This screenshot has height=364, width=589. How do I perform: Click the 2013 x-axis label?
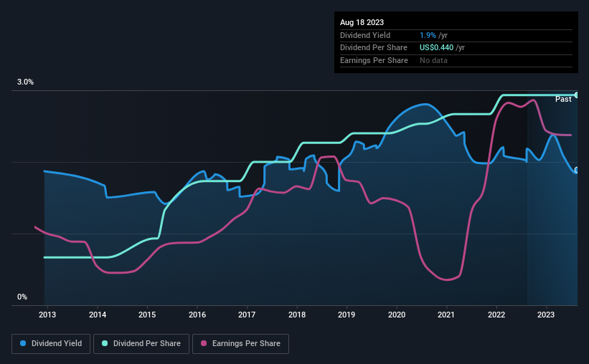(47, 315)
